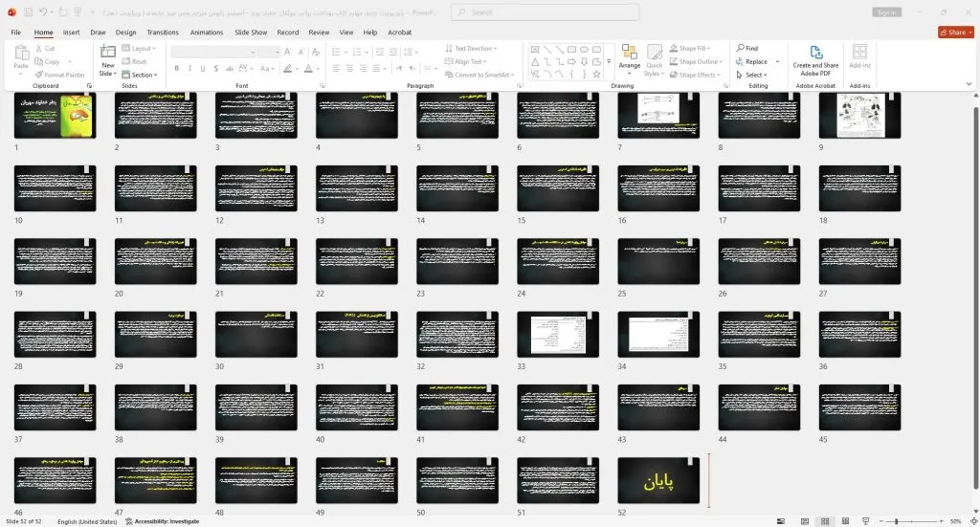Select the Rectangle shape in gallery
This screenshot has height=527, width=980.
[572, 50]
